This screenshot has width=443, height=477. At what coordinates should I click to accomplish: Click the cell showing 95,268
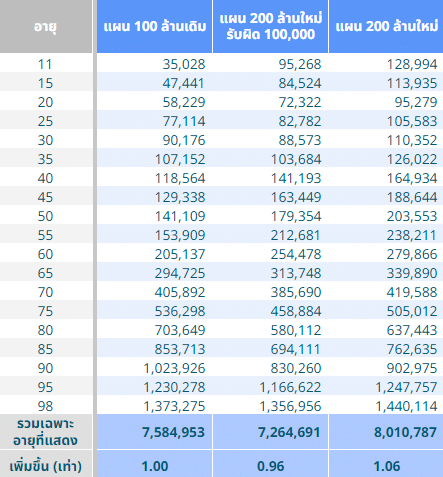(270, 64)
